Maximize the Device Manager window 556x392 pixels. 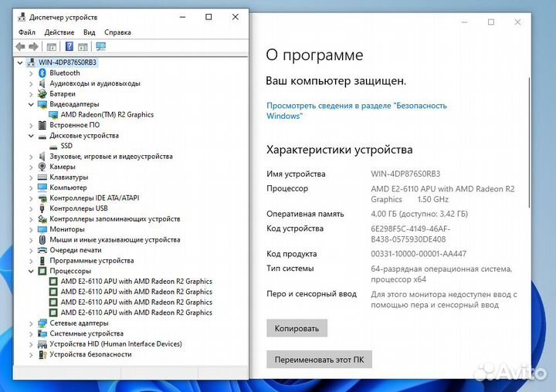[208, 17]
